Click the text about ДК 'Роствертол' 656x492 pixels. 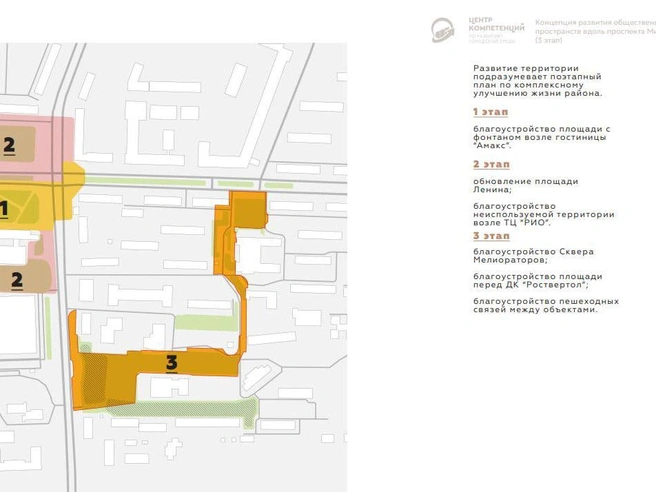[538, 280]
